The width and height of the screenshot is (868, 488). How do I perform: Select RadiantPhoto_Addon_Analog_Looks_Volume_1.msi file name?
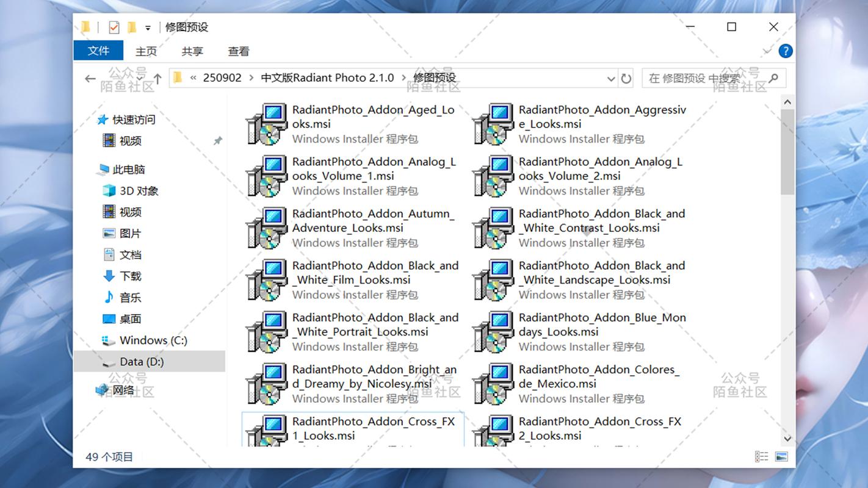[374, 169]
